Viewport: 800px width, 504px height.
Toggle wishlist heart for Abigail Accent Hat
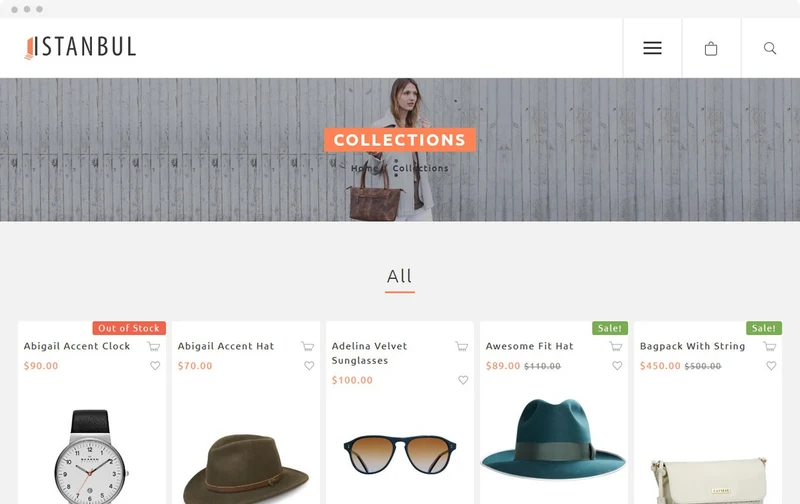(x=309, y=366)
